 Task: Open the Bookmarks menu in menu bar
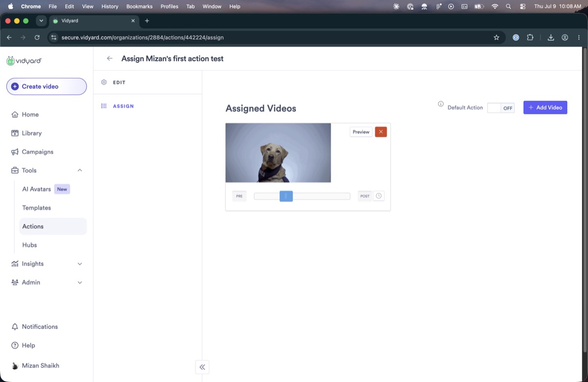pyautogui.click(x=139, y=6)
